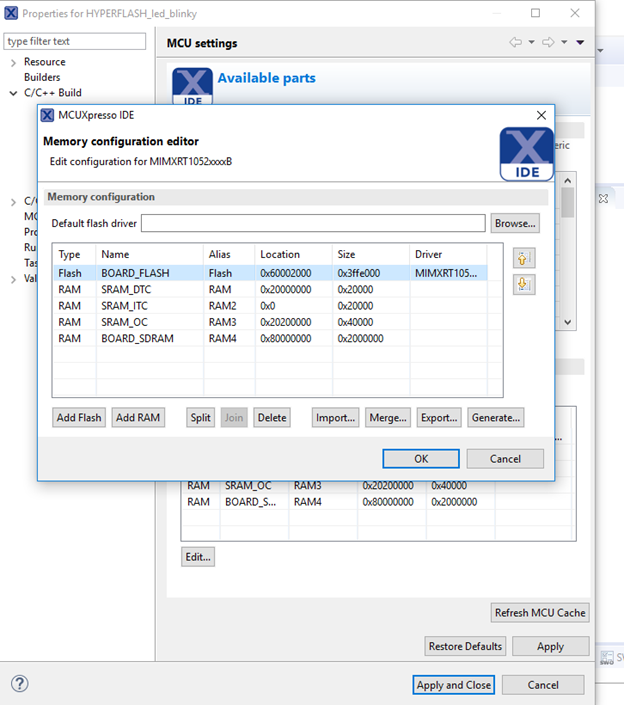The image size is (624, 705).
Task: Collapse the C/C++ Build tree node
Action: click(13, 93)
